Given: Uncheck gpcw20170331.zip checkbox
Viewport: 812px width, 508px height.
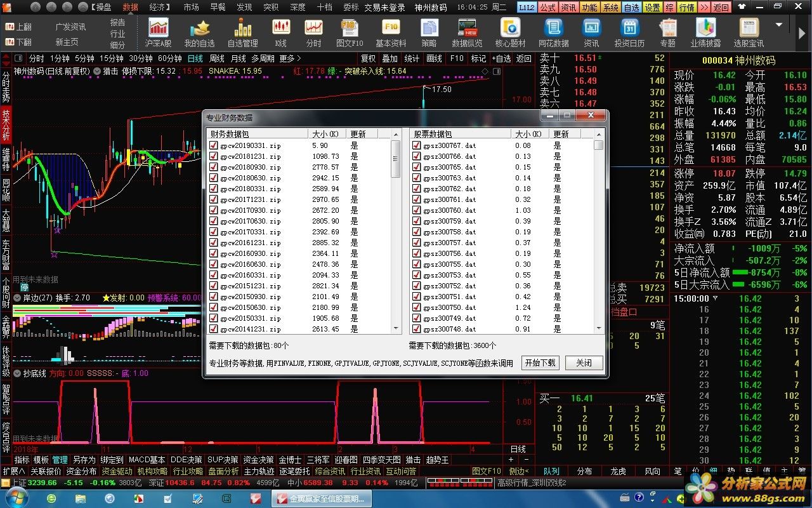Looking at the screenshot, I should 213,232.
